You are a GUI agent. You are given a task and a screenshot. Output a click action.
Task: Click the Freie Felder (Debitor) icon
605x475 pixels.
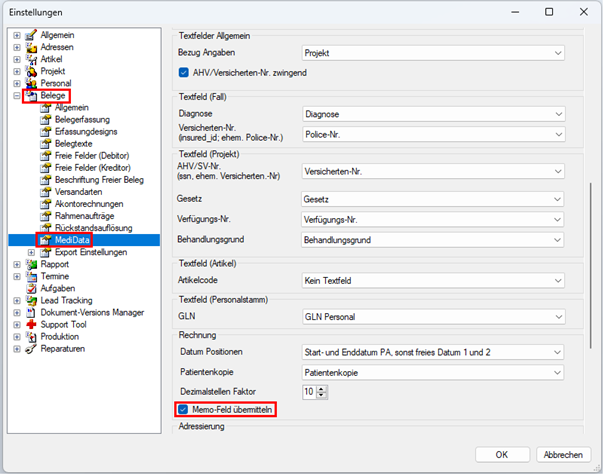pos(46,156)
